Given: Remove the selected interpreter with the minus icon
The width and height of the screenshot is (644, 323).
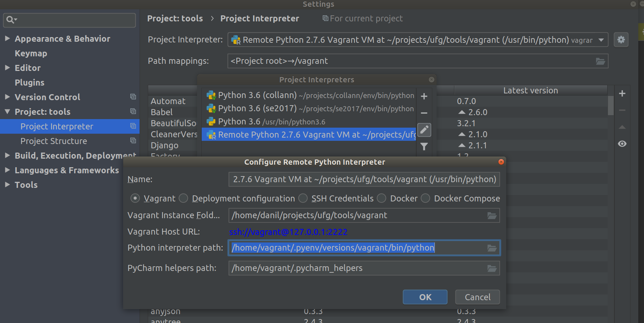Looking at the screenshot, I should click(424, 113).
